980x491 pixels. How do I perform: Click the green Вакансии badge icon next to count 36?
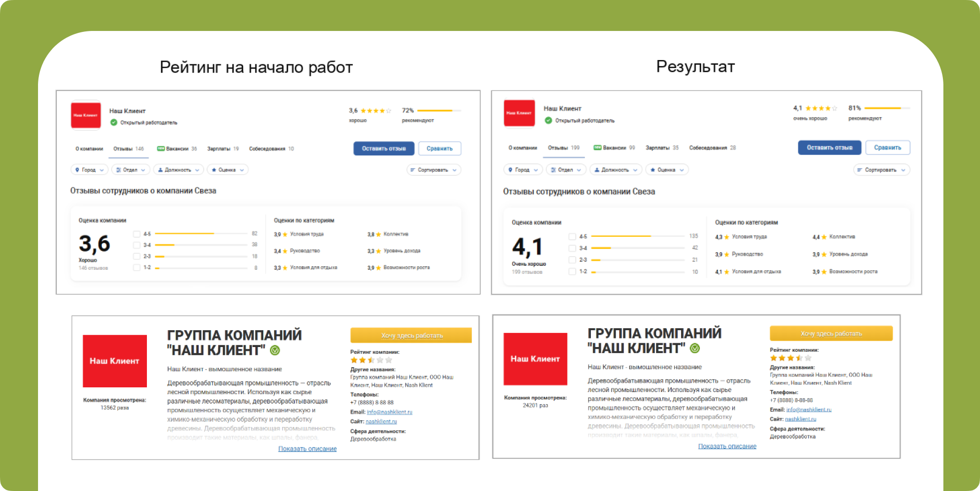[x=161, y=149]
